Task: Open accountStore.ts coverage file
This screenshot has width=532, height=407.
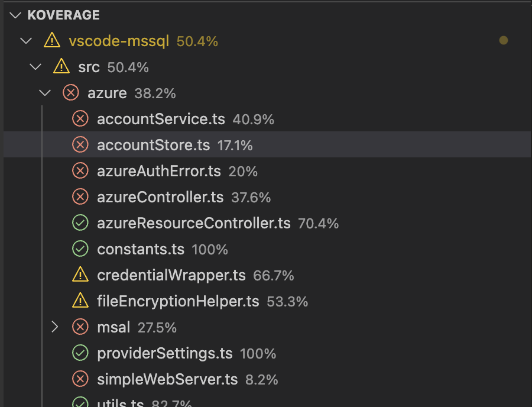Action: pos(153,145)
